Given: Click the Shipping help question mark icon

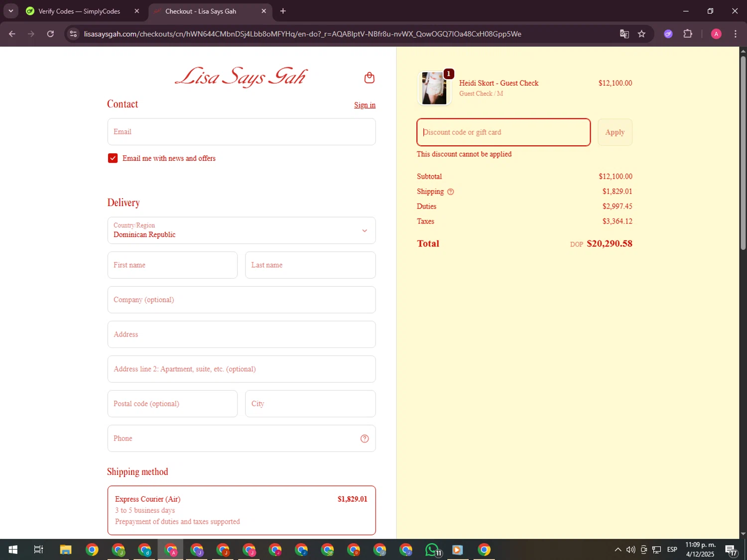Looking at the screenshot, I should [x=450, y=192].
